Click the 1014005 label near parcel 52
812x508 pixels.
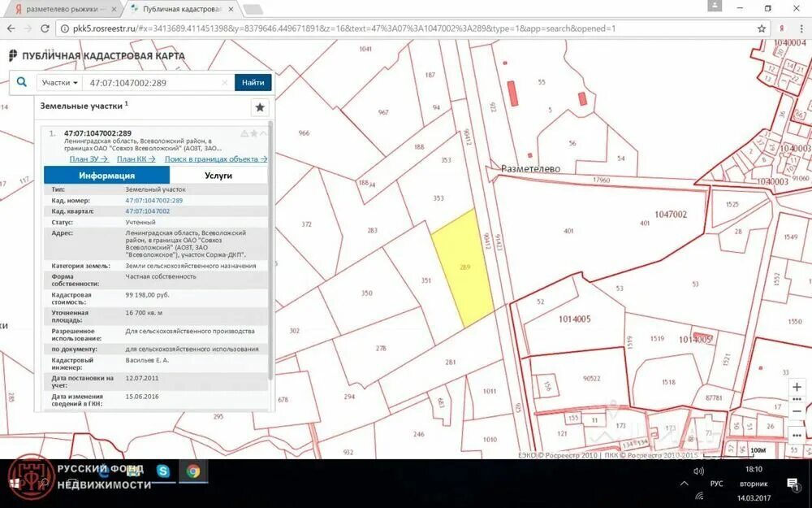(x=574, y=319)
